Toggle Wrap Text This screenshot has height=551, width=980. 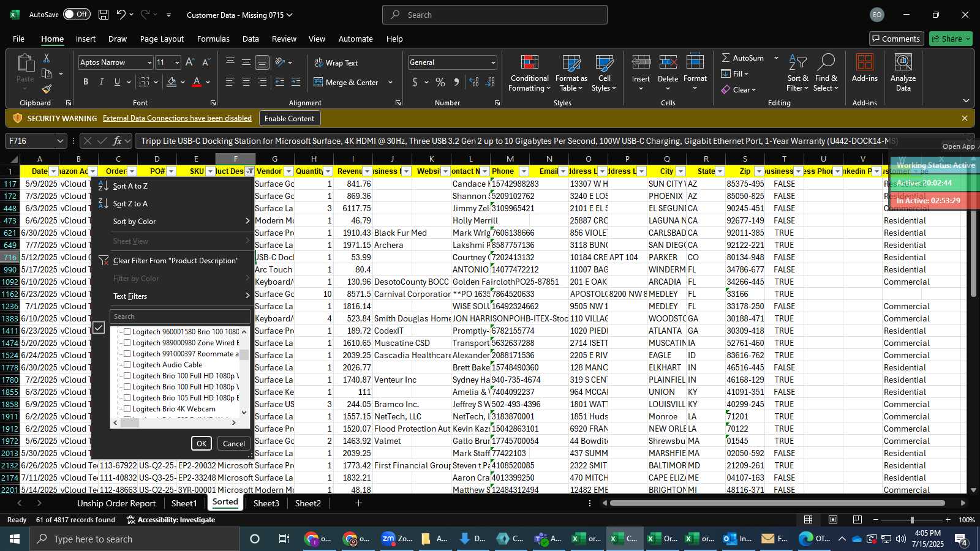(x=336, y=63)
